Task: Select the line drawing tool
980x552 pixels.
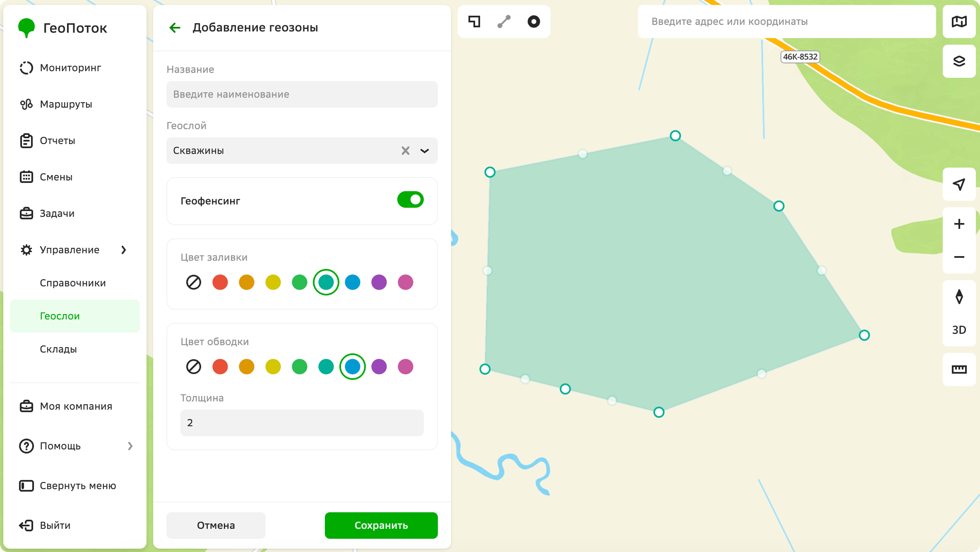Action: tap(504, 22)
